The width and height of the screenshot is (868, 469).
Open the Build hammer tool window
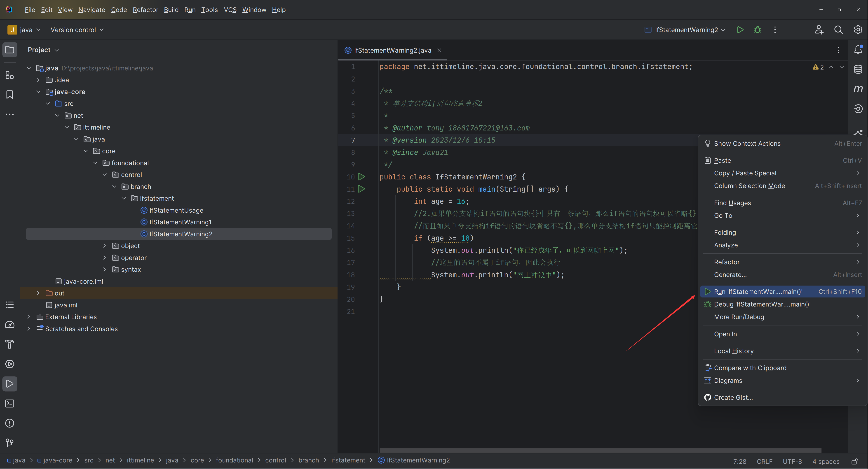tap(10, 344)
